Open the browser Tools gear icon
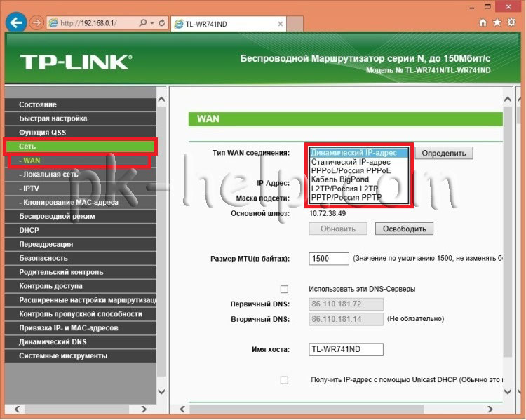 click(x=511, y=22)
